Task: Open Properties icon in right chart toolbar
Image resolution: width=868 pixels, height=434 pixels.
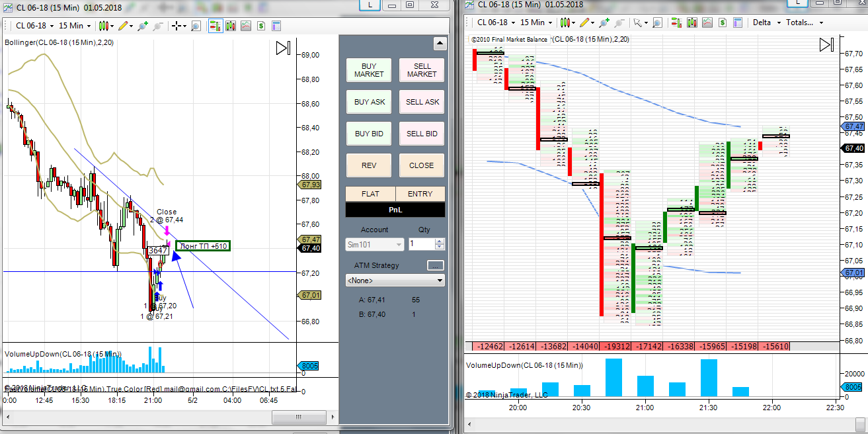Action: tap(738, 22)
